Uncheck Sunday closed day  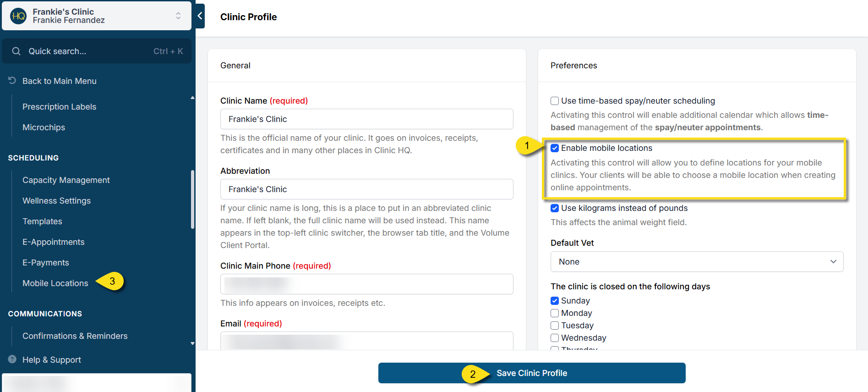[x=555, y=301]
